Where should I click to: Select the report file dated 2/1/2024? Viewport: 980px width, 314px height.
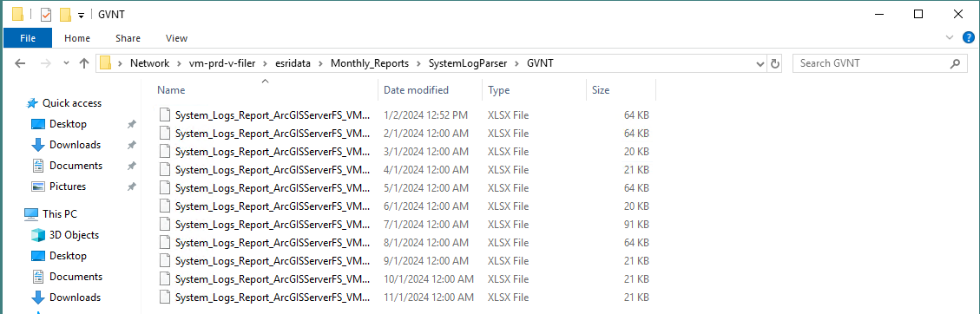(404, 133)
